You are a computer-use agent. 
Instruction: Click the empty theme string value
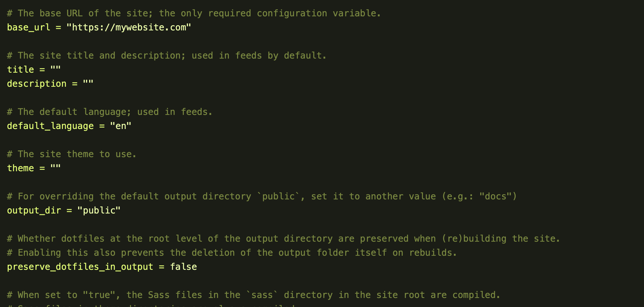pos(56,168)
